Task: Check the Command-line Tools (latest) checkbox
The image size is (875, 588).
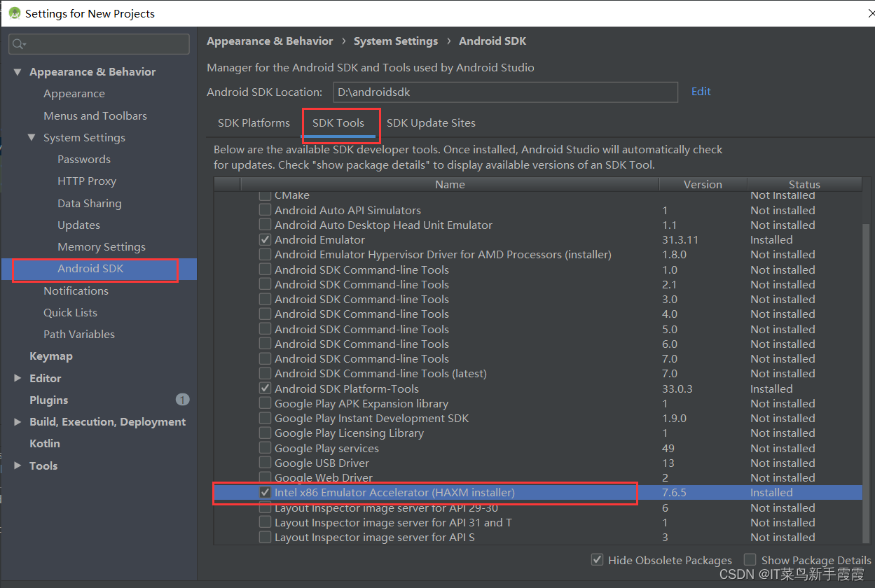Action: click(265, 373)
